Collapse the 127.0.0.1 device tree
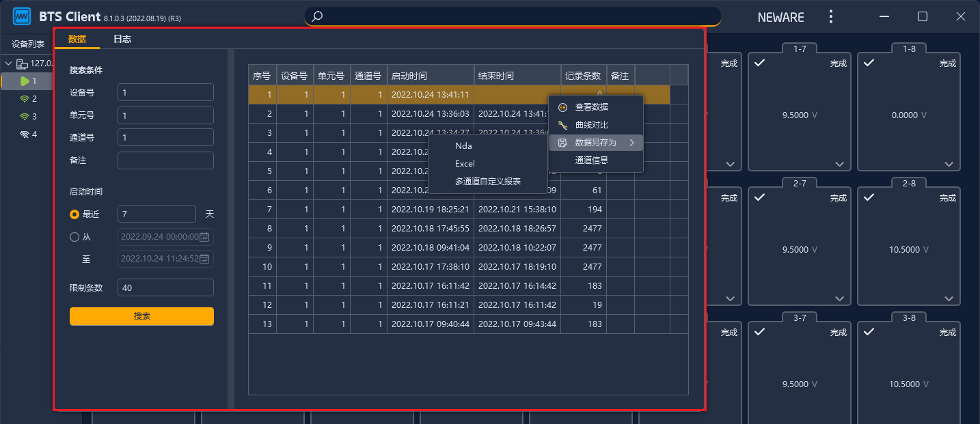 (x=8, y=63)
